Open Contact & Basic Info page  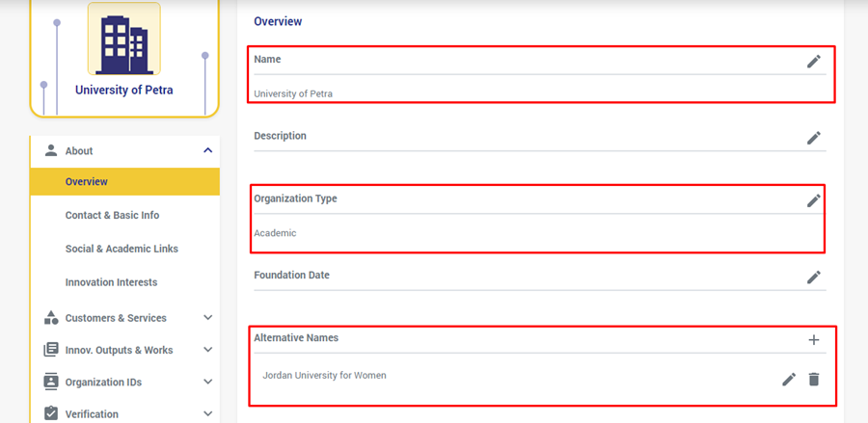112,215
